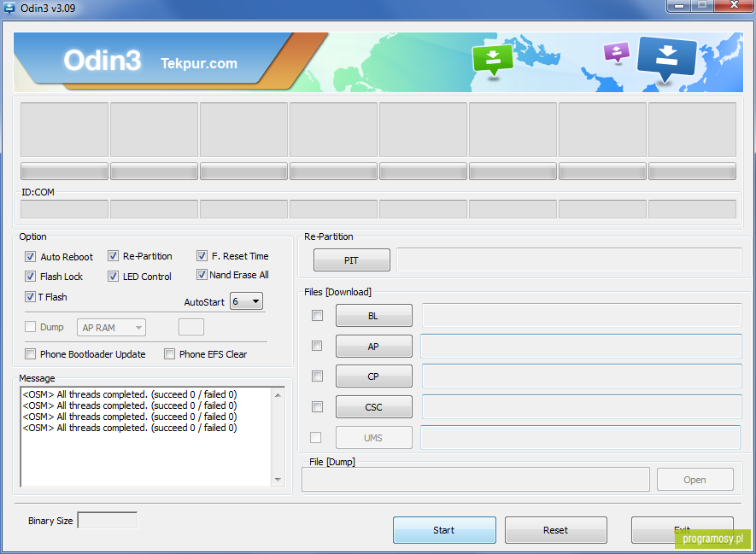This screenshot has width=756, height=554.
Task: Click the AP file path field
Action: click(x=582, y=346)
